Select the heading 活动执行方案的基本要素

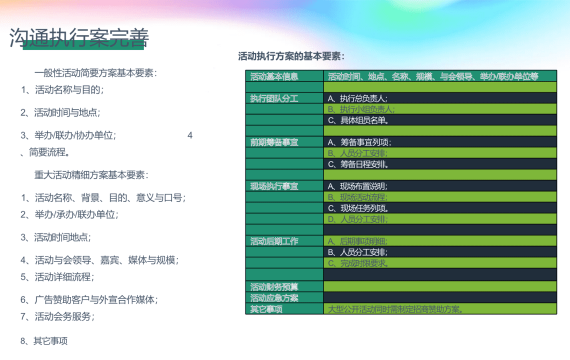click(291, 56)
